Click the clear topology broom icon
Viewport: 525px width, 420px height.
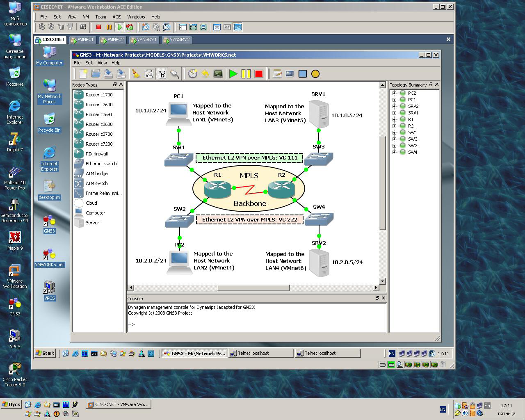[x=136, y=74]
